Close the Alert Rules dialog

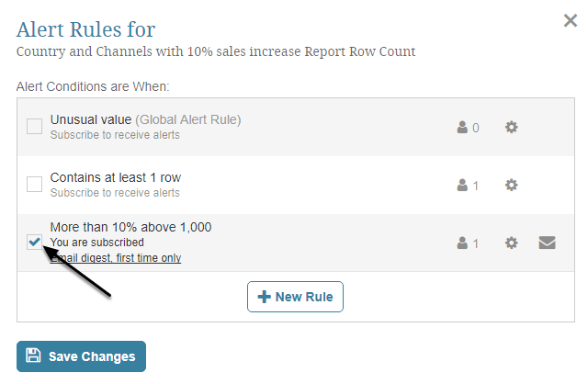coord(571,21)
